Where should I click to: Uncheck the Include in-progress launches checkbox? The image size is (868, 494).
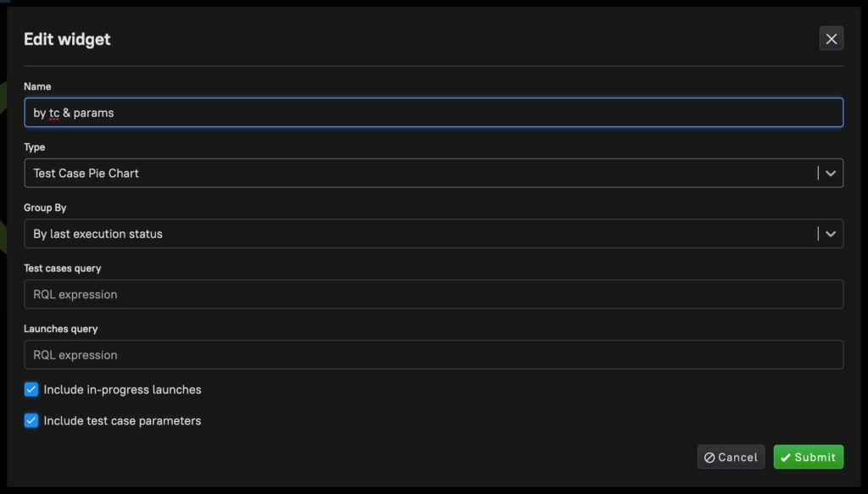[31, 390]
